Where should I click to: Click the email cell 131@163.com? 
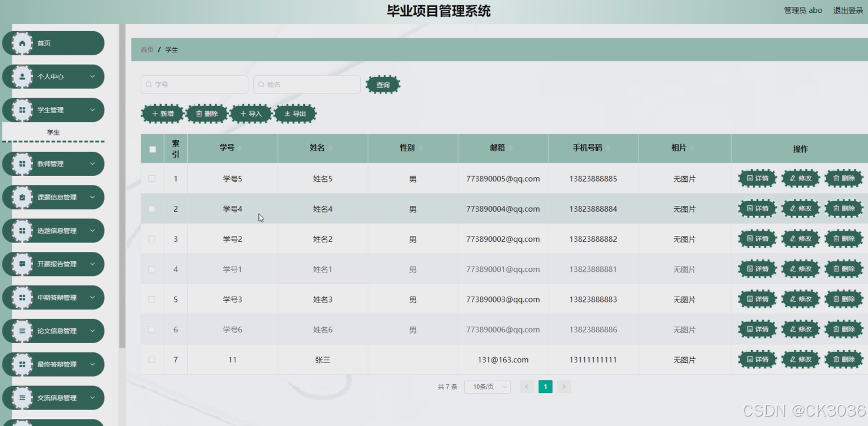point(503,360)
